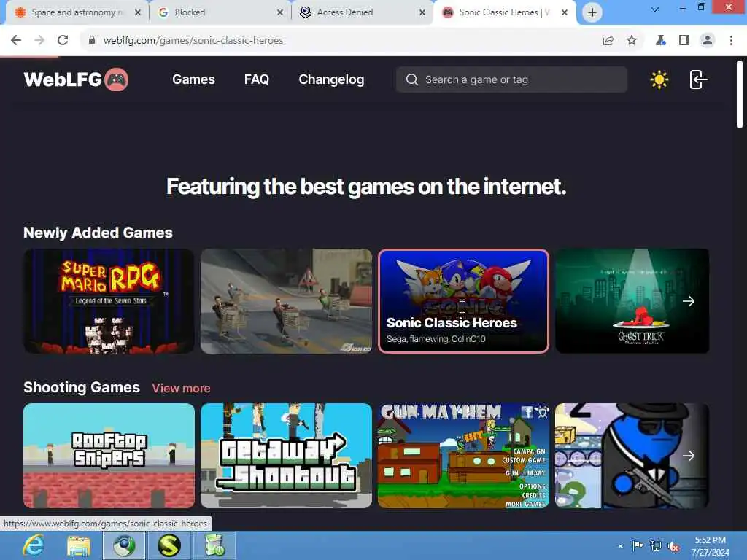This screenshot has width=747, height=560.
Task: Open the Chrome profile menu
Action: pos(708,41)
